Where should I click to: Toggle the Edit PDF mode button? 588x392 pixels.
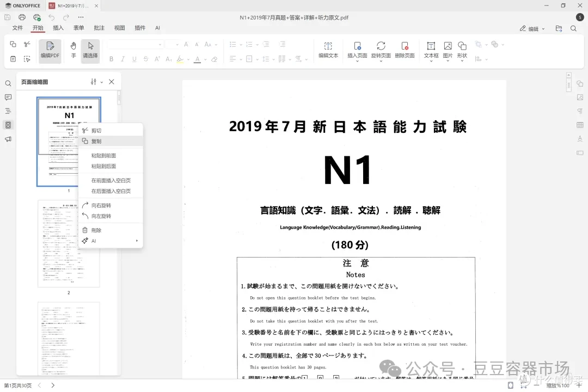click(50, 50)
